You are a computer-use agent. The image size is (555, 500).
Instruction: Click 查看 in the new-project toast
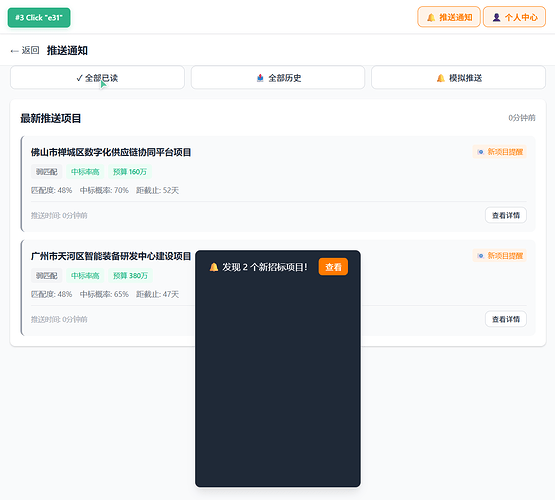point(333,267)
